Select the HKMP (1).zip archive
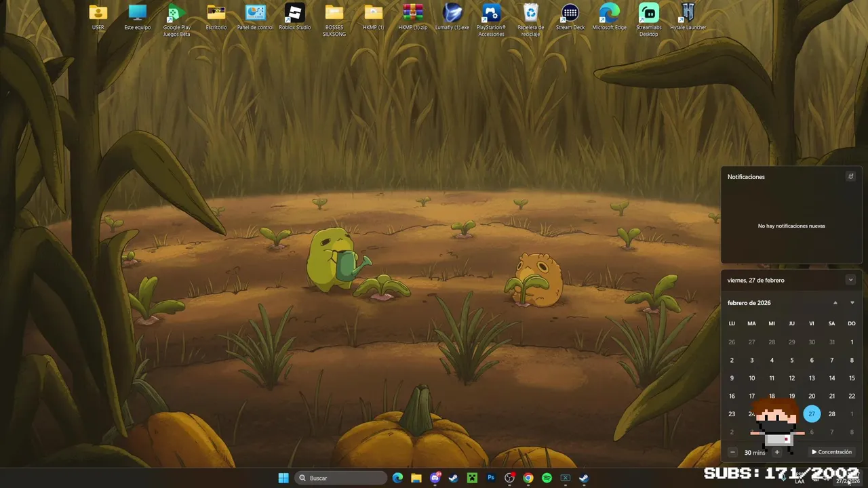The image size is (868, 488). point(412,17)
